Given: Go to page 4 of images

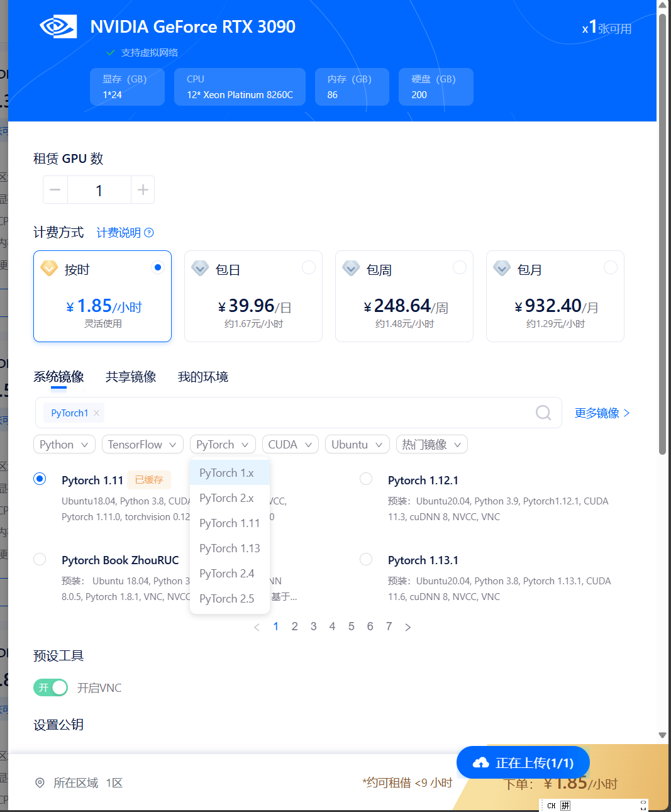Looking at the screenshot, I should [333, 626].
